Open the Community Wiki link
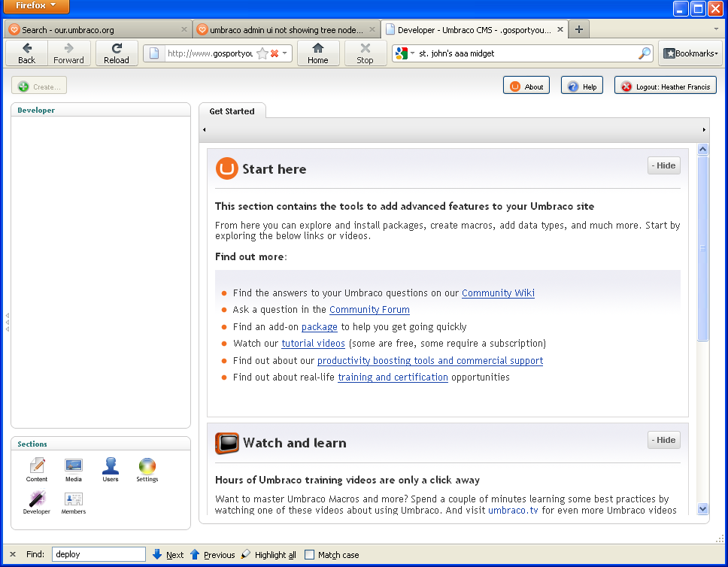Viewport: 728px width, 567px height. (x=498, y=293)
